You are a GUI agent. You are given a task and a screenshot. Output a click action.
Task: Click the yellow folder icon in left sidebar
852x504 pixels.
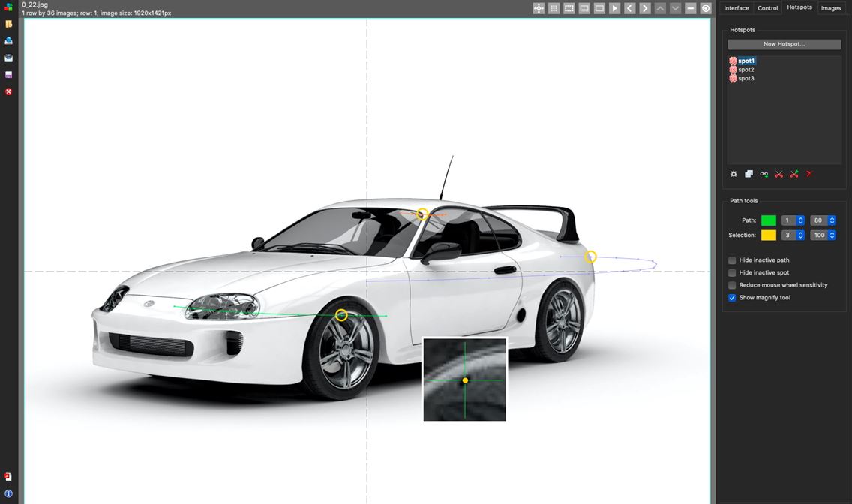coord(9,24)
